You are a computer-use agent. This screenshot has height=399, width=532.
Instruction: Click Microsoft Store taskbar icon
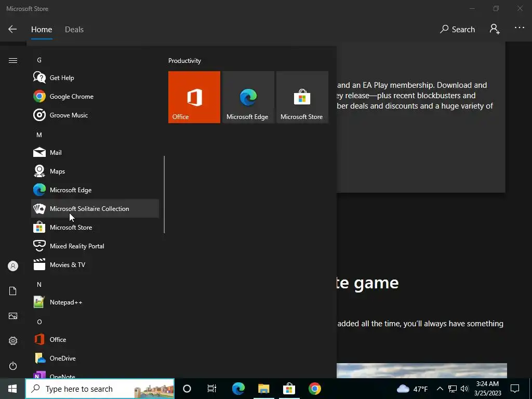[x=289, y=389]
